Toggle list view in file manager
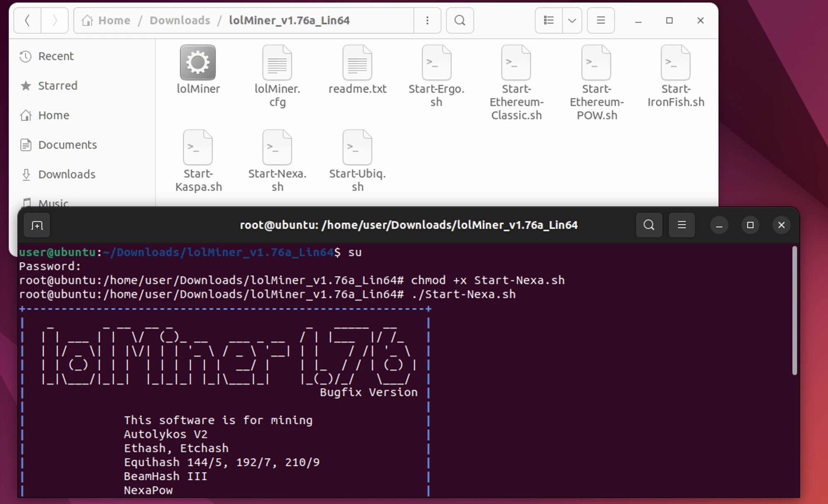This screenshot has height=504, width=828. (549, 20)
